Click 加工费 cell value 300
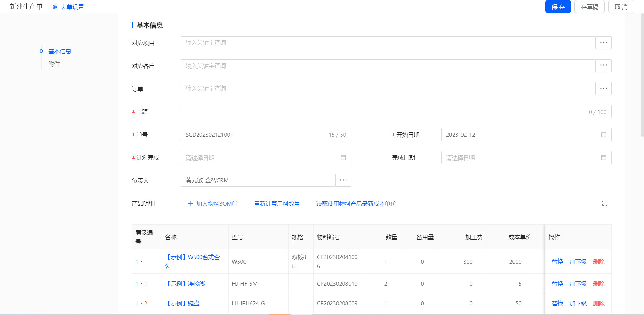The height and width of the screenshot is (315, 644). pos(468,262)
